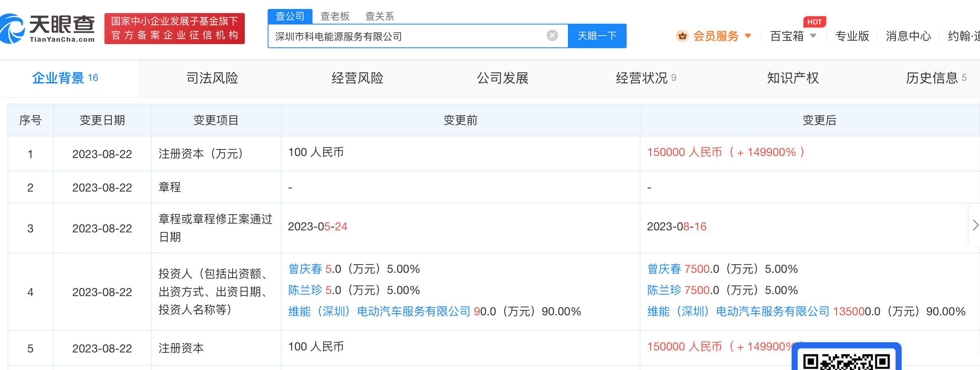Viewport: 980px width, 370px height.
Task: Click 150000 人民币 value in row 1
Action: pos(685,152)
